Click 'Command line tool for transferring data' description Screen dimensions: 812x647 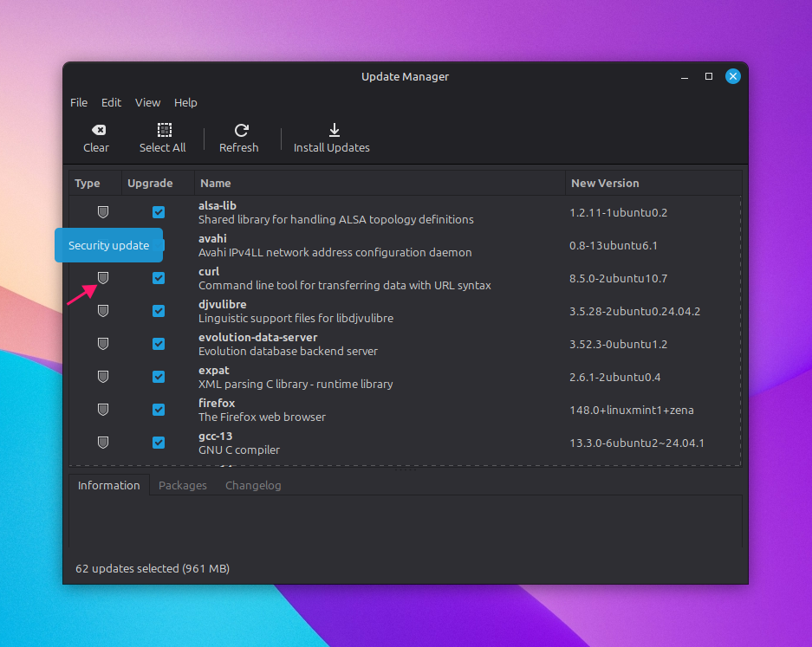(344, 285)
